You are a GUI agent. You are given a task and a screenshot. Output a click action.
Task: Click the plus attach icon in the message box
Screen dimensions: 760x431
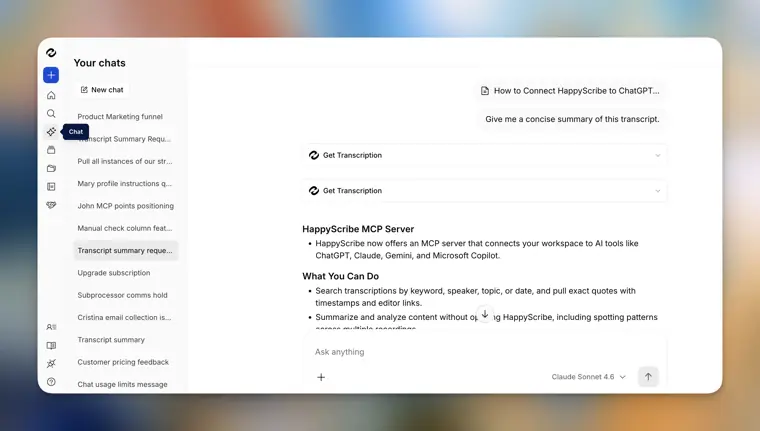(321, 377)
